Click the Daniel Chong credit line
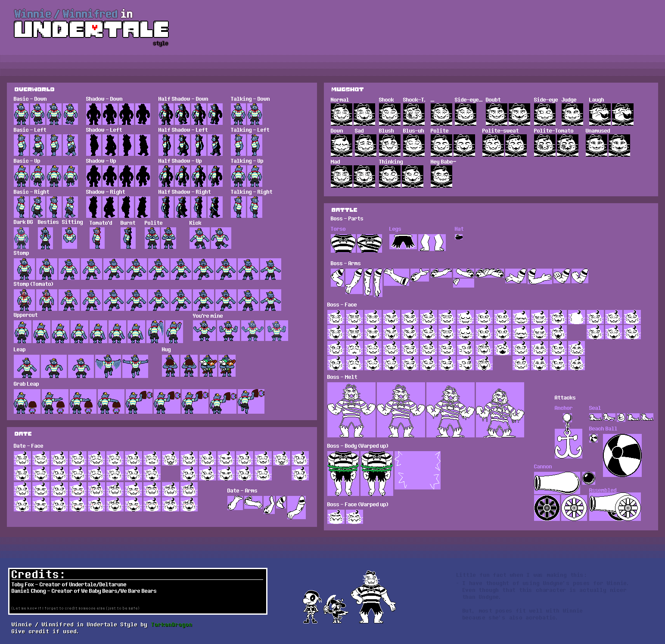Viewport: 665px width, 644px height. coord(84,591)
